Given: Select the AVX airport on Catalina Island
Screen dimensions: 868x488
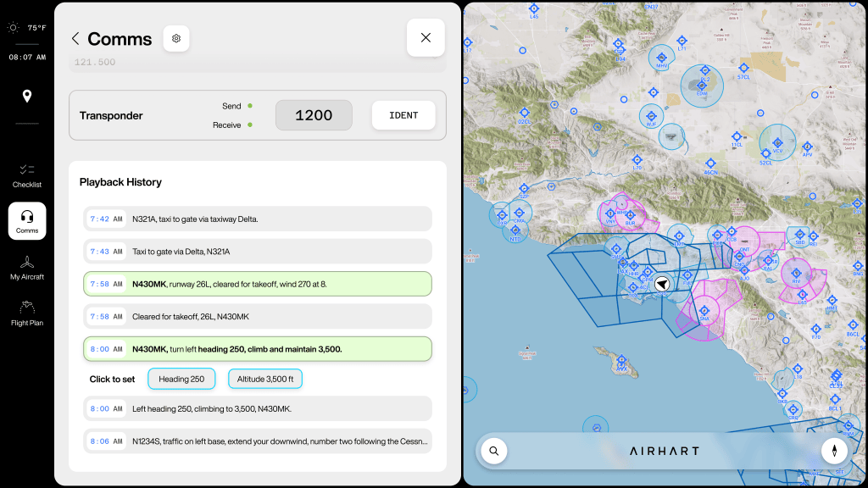Looking at the screenshot, I should [x=621, y=361].
